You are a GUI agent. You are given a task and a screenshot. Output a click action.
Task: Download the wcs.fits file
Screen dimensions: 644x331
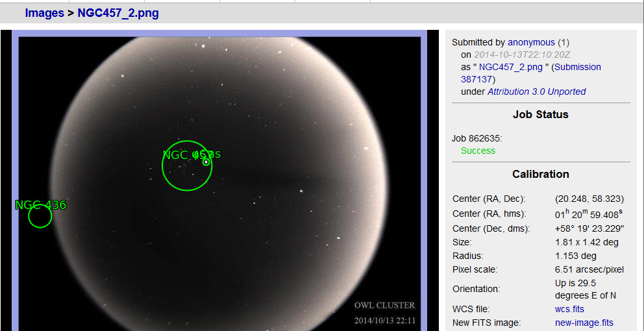pyautogui.click(x=569, y=309)
